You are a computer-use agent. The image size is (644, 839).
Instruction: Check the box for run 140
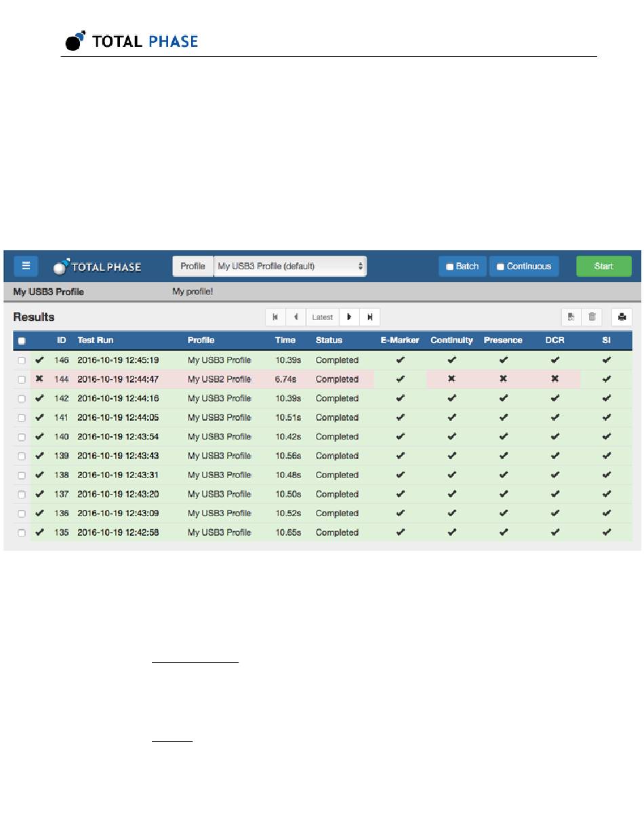pos(22,437)
